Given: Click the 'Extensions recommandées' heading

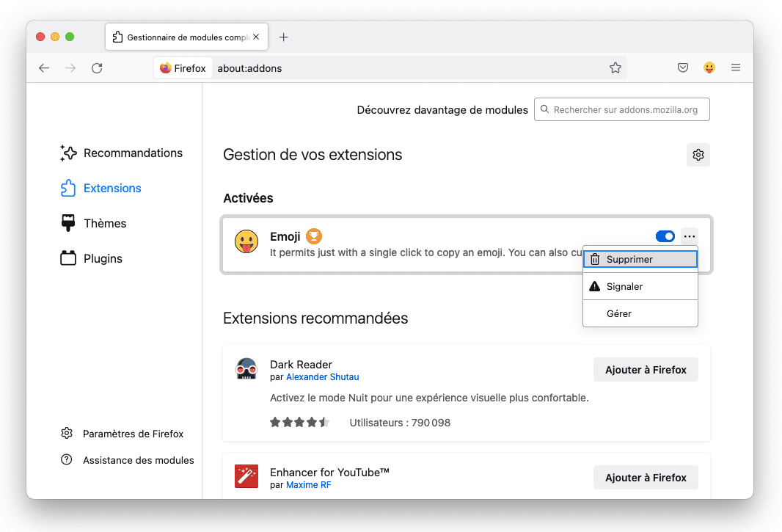Looking at the screenshot, I should pyautogui.click(x=315, y=318).
